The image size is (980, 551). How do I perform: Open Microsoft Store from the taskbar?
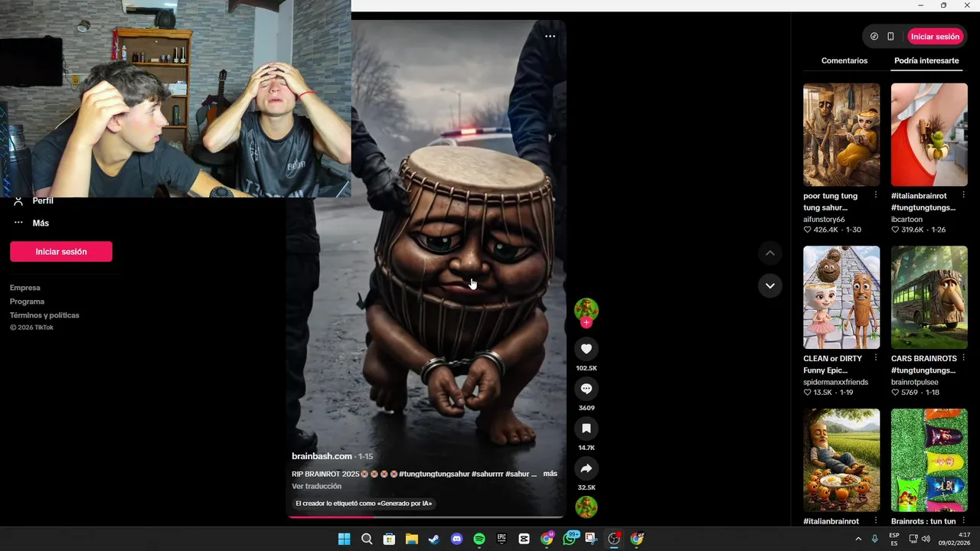389,539
